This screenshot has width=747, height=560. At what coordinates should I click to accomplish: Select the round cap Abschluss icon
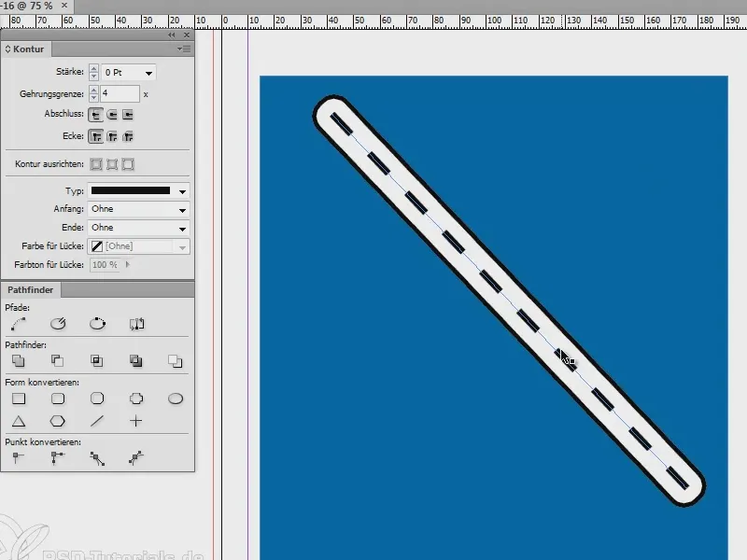click(112, 114)
